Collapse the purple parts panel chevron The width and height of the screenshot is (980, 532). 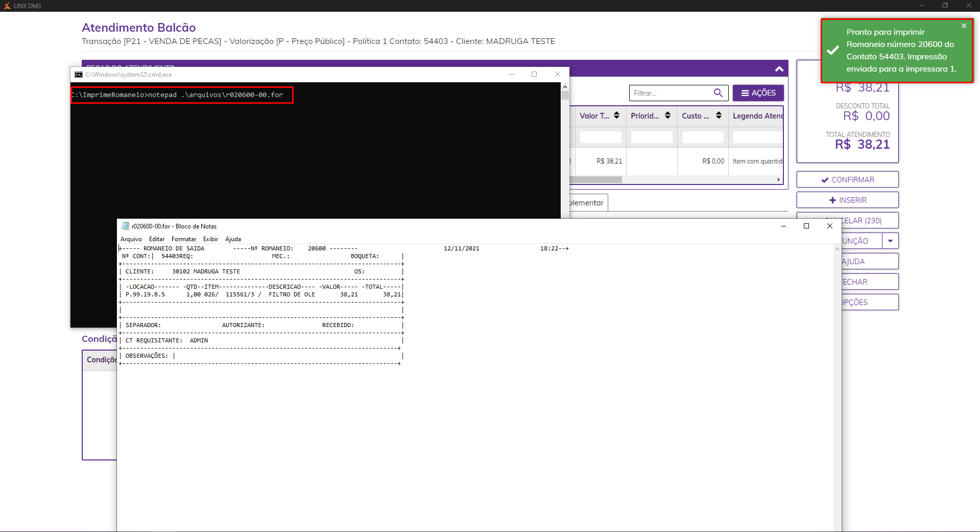coord(779,69)
